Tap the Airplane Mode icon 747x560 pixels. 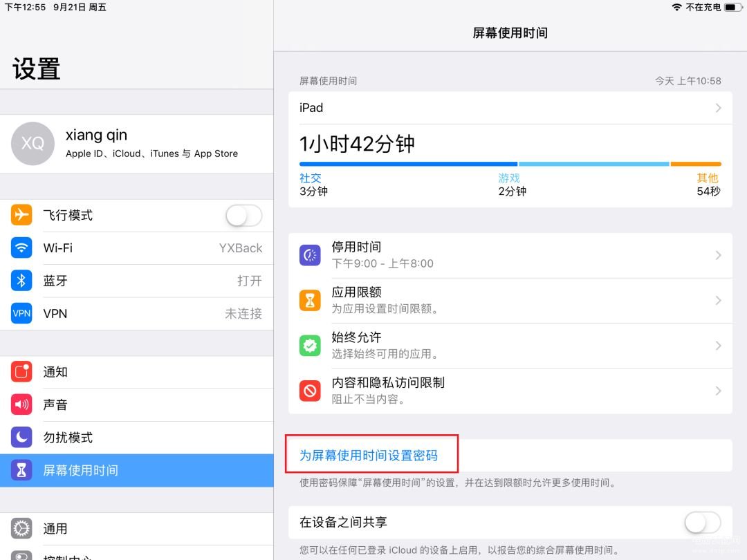[x=22, y=215]
